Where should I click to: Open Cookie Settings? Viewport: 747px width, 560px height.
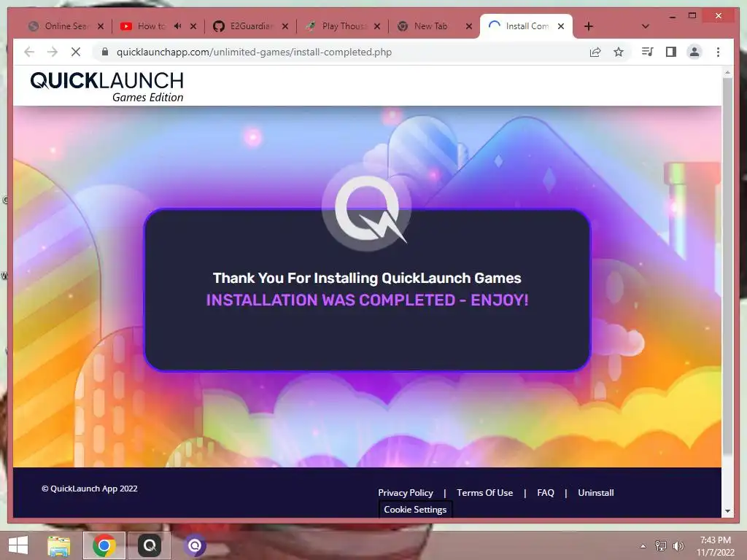(x=415, y=510)
